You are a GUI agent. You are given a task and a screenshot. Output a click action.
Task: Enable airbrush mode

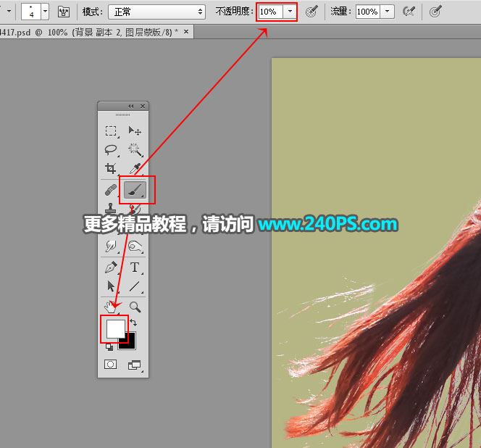pyautogui.click(x=409, y=12)
